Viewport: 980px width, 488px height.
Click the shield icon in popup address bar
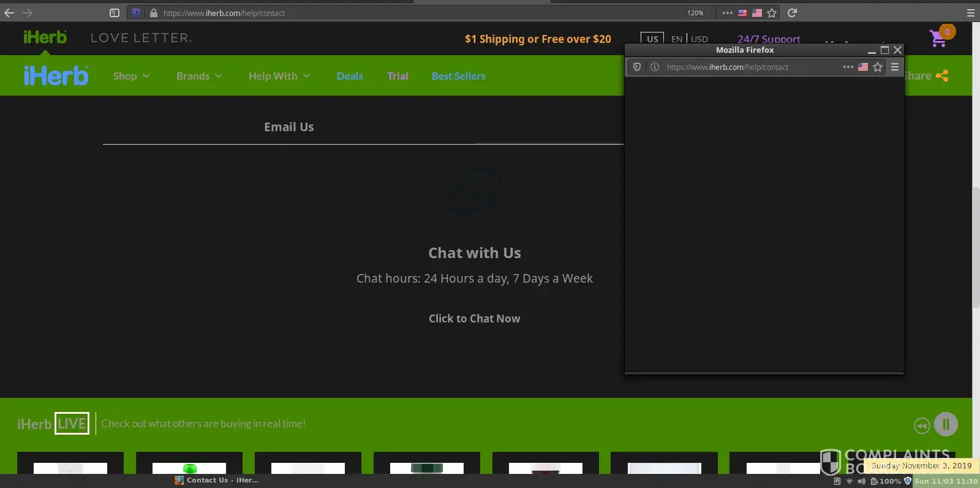coord(637,67)
